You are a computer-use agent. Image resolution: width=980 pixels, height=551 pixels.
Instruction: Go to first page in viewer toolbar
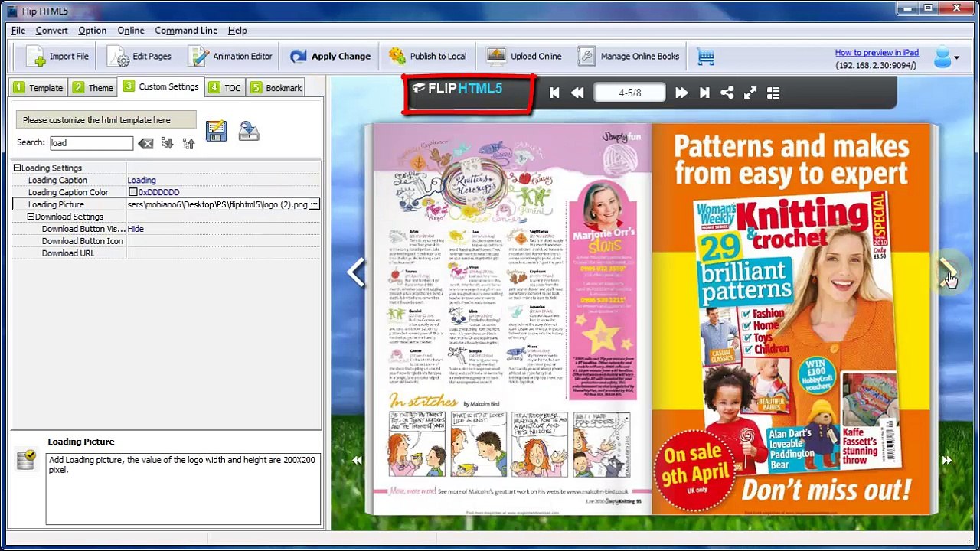(554, 93)
